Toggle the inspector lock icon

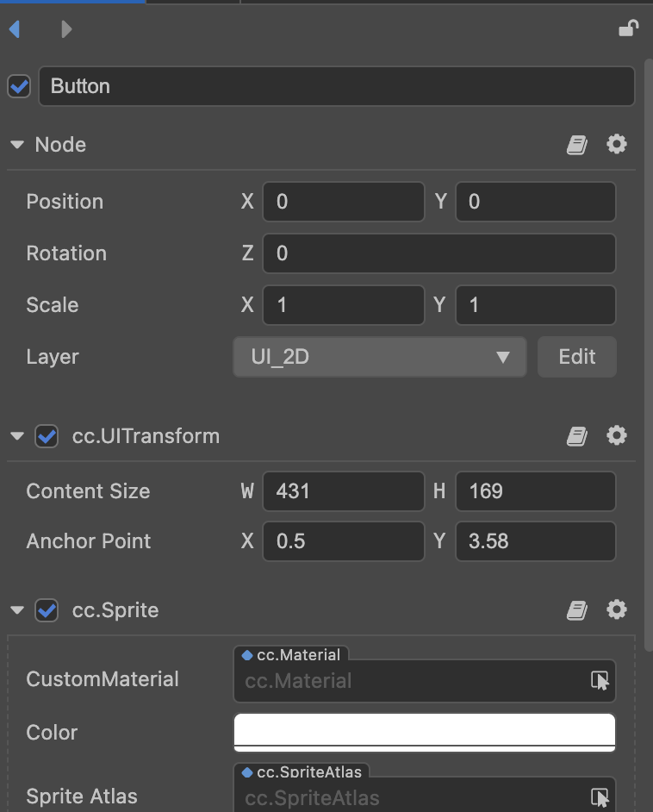[x=629, y=28]
